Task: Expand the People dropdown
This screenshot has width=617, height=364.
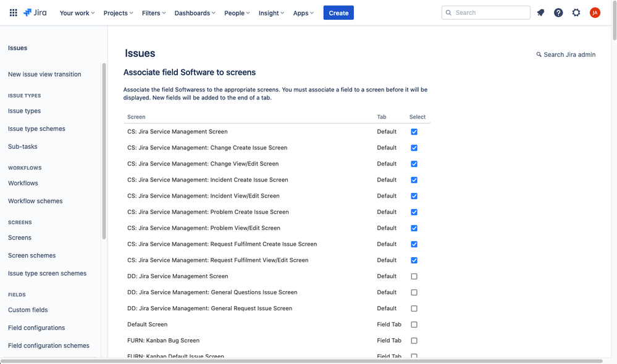Action: (x=237, y=13)
